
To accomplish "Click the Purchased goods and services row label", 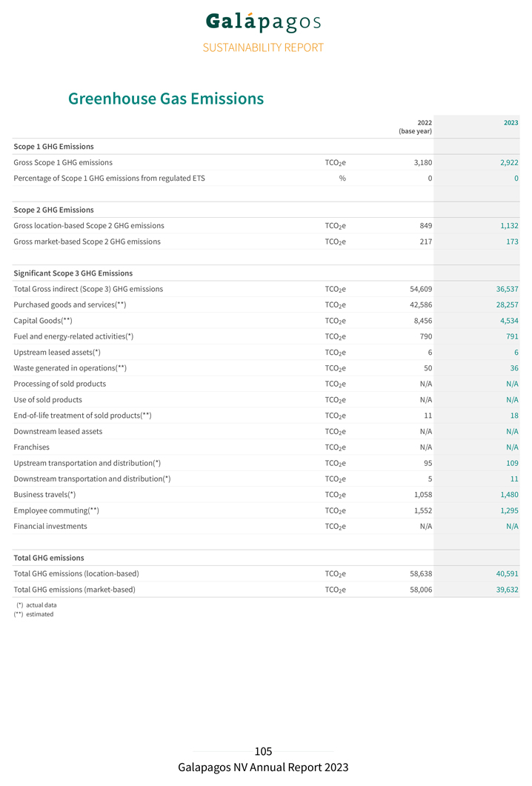I will point(70,304).
